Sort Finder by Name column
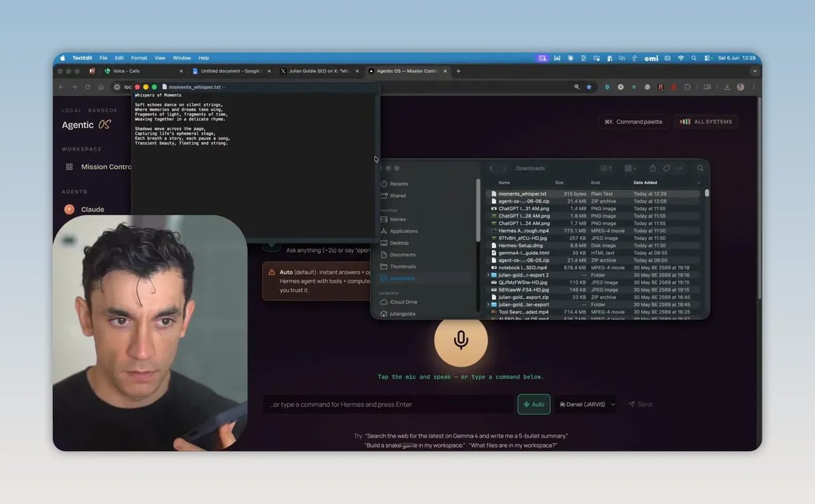Screen dimensions: 815x504 504,183
